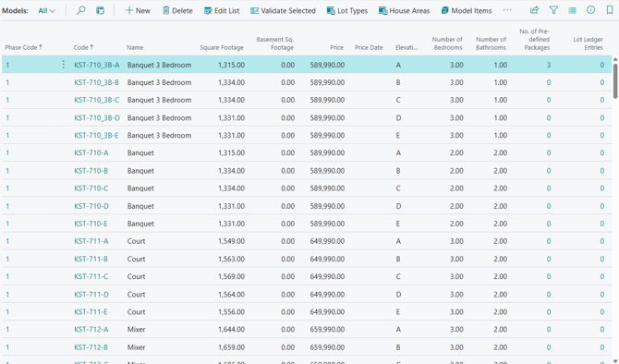Open the information FactBox icon

pos(590,10)
